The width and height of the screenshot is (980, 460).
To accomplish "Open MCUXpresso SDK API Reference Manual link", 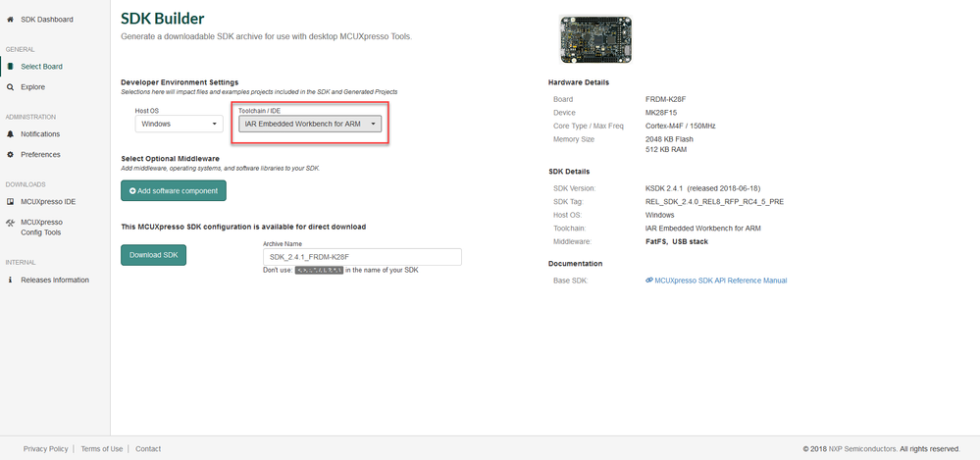I will click(720, 281).
